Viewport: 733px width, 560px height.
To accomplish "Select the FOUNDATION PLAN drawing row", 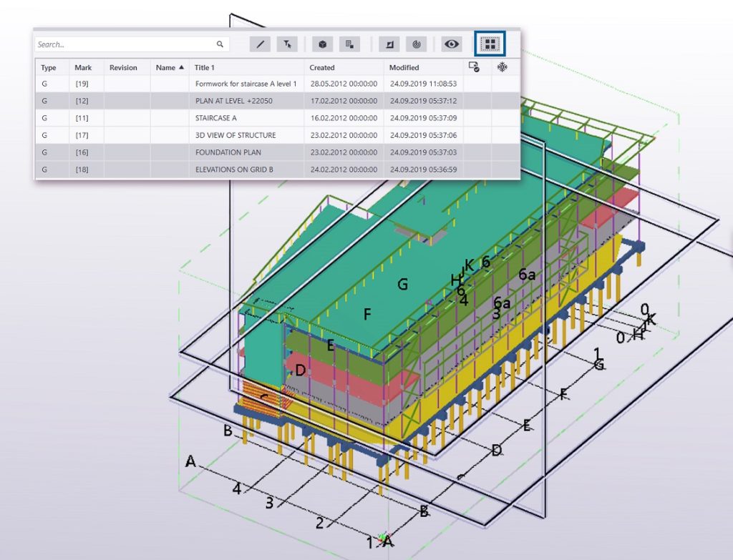I will [277, 152].
